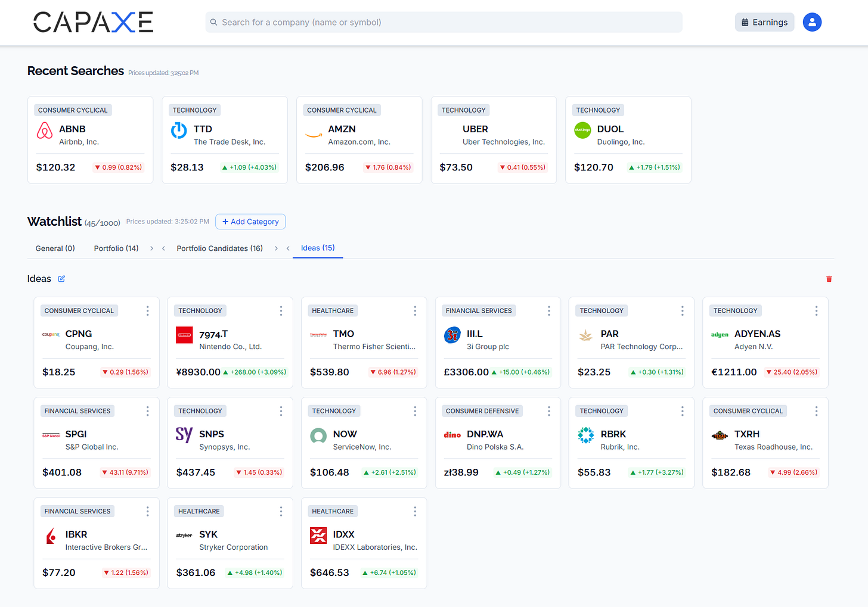This screenshot has height=607, width=868.
Task: Open the Portfolio Candidates (16) tab
Action: [x=219, y=248]
